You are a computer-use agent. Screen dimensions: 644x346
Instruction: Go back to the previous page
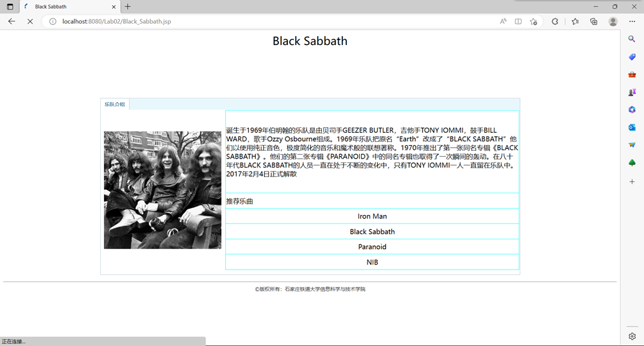click(x=12, y=21)
